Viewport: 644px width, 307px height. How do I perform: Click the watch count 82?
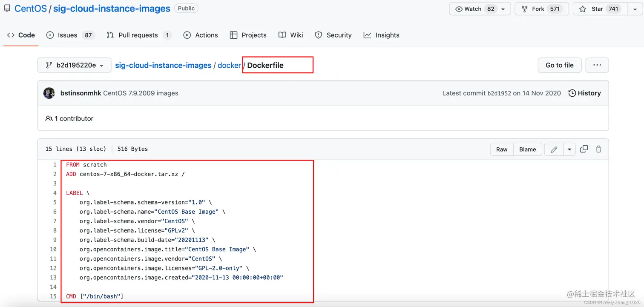click(x=491, y=9)
